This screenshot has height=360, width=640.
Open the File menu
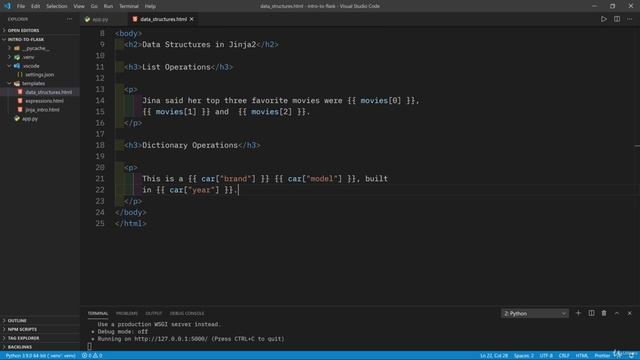tap(21, 6)
